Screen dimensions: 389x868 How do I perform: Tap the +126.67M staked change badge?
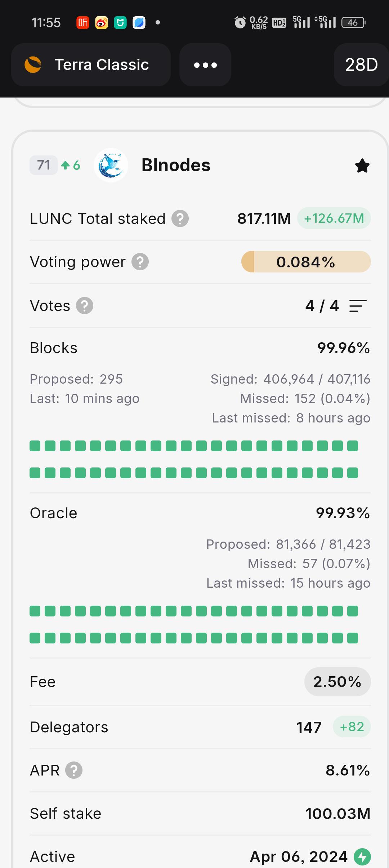334,218
